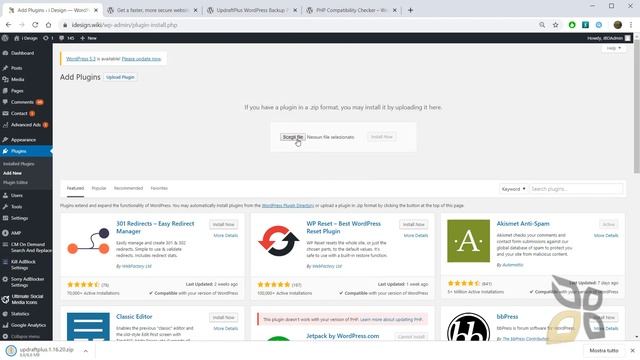Open the Media library icon
The image size is (640, 360).
point(5,79)
